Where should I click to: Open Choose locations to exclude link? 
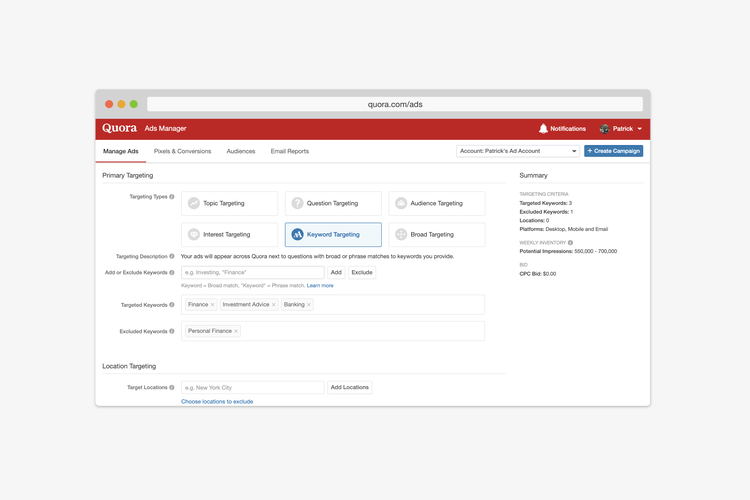click(x=217, y=402)
